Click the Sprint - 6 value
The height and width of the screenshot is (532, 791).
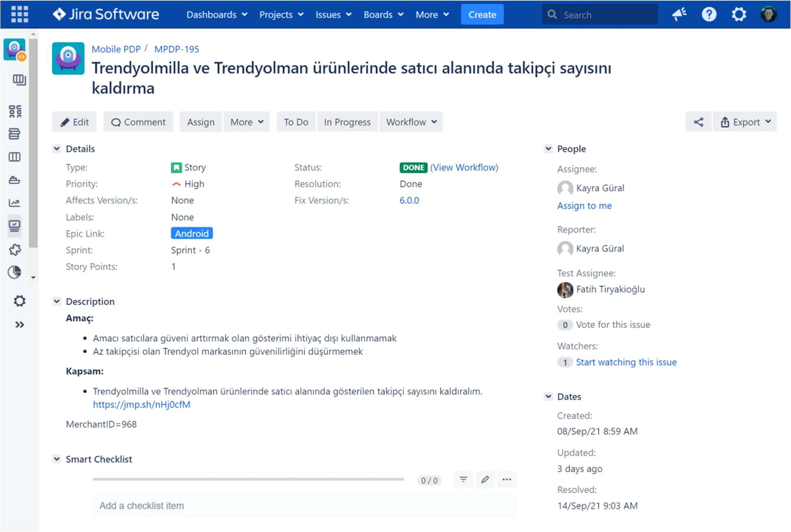pyautogui.click(x=191, y=250)
